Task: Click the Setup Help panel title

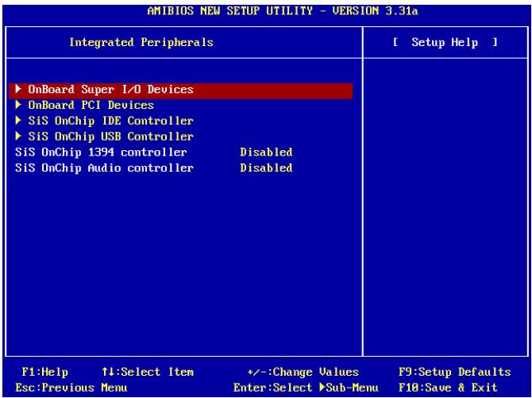Action: coord(445,42)
